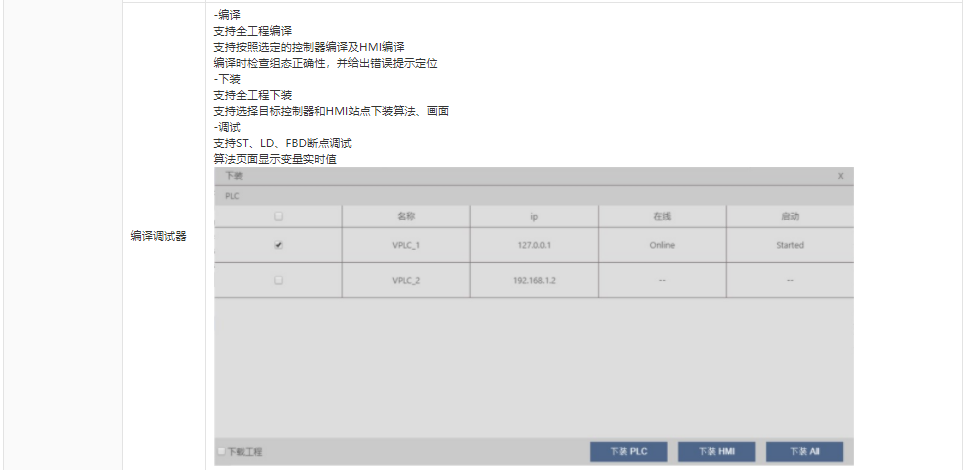Click the 名称 column header
This screenshot has width=966, height=470.
[406, 216]
